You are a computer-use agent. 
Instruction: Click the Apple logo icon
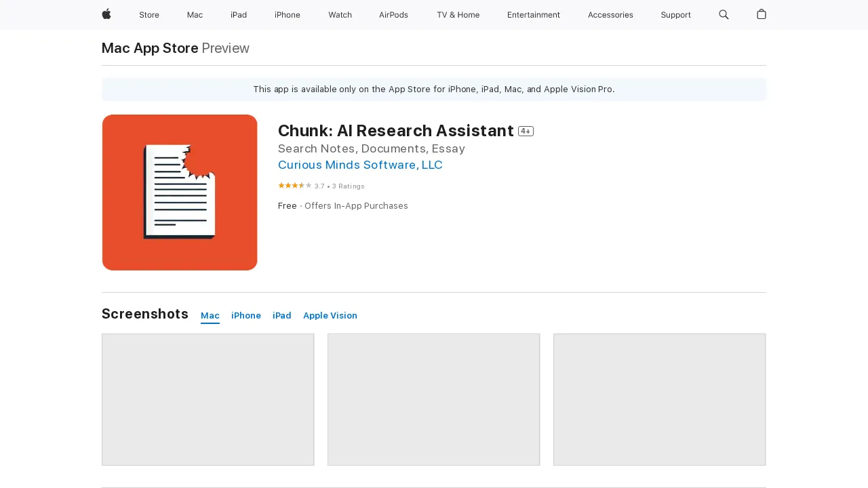pos(106,14)
